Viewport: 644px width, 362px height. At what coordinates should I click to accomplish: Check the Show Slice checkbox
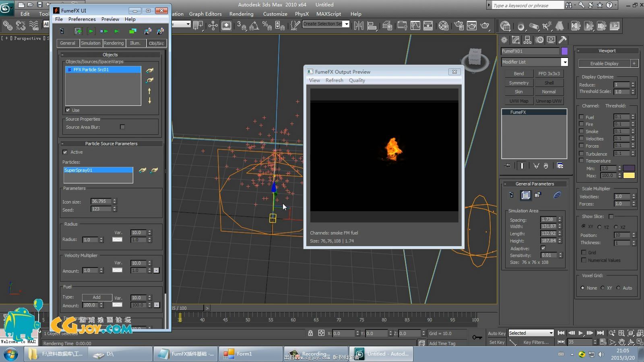(611, 216)
